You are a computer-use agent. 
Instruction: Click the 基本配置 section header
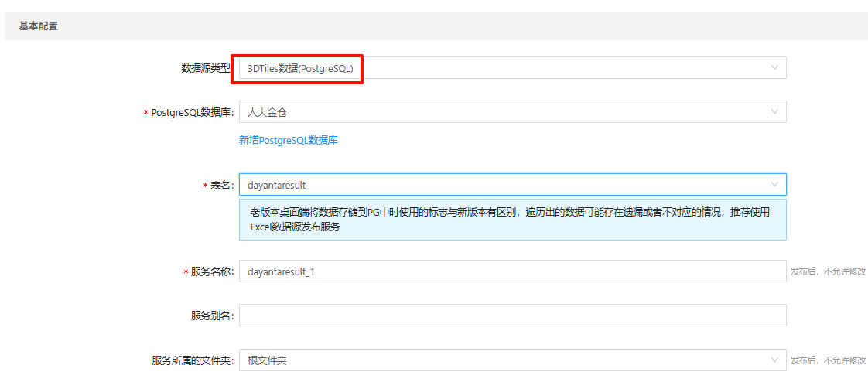39,26
